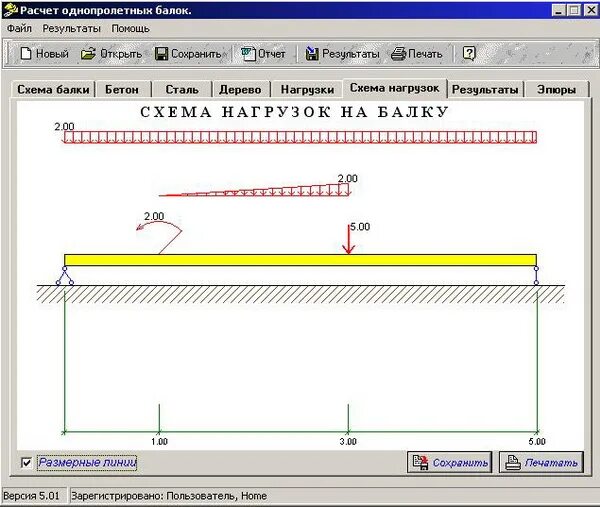Click the Версия 5.01 status bar text
This screenshot has width=600, height=507.
(x=31, y=496)
